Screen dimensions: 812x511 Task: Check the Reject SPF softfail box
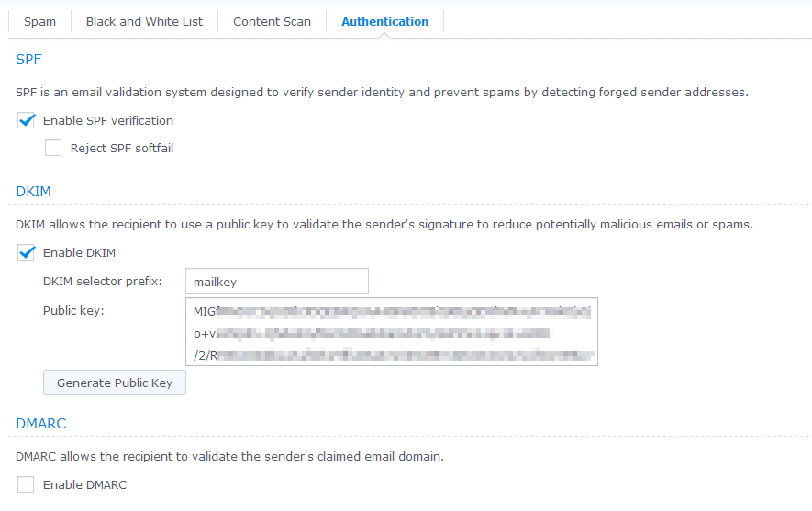53,148
